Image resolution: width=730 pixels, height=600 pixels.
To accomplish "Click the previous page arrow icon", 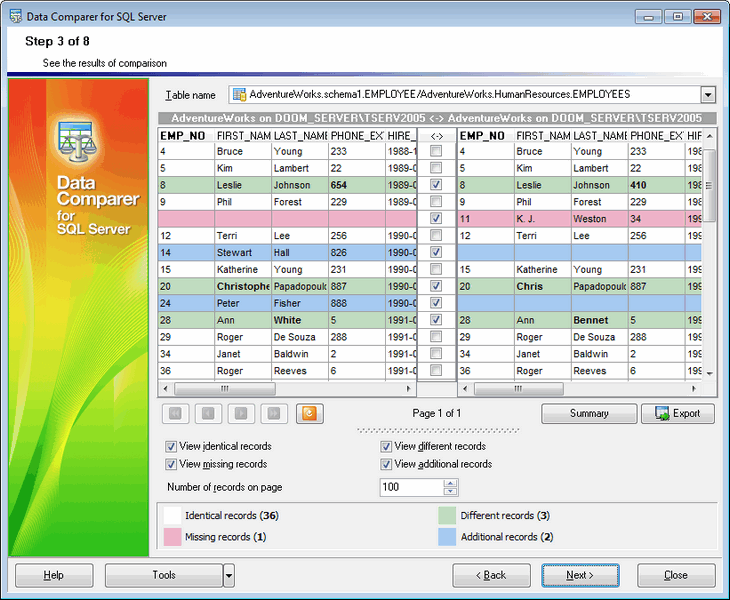I will click(207, 413).
